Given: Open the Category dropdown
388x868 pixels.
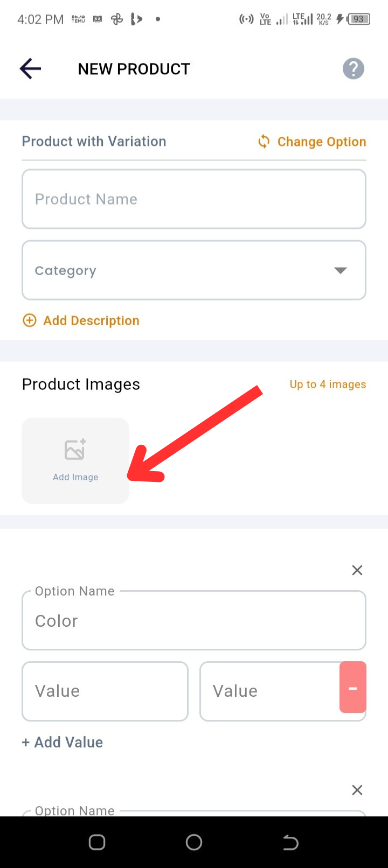Looking at the screenshot, I should pos(194,270).
